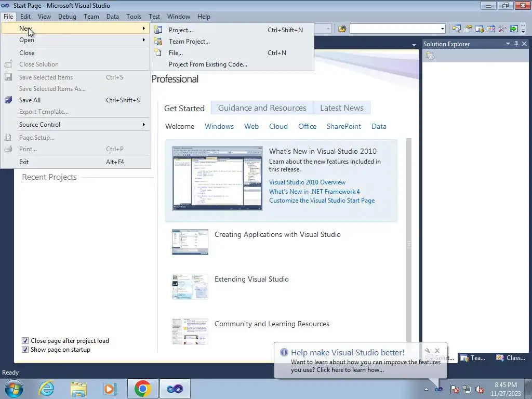This screenshot has height=399, width=532.
Task: Click the network tray icon
Action: pos(467,389)
